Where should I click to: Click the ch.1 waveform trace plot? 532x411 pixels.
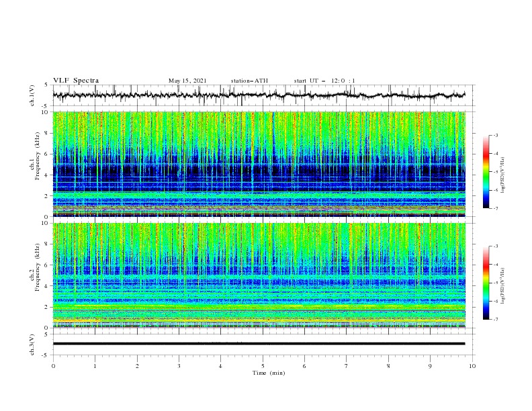pyautogui.click(x=259, y=95)
